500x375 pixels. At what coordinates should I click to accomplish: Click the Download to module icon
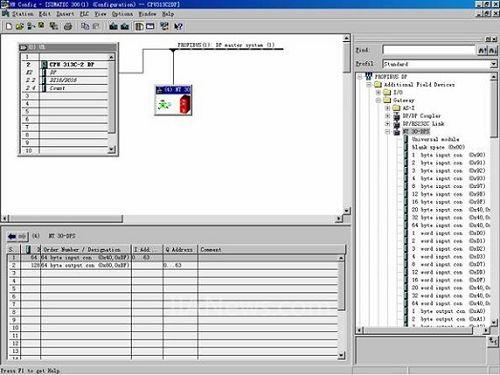113,26
